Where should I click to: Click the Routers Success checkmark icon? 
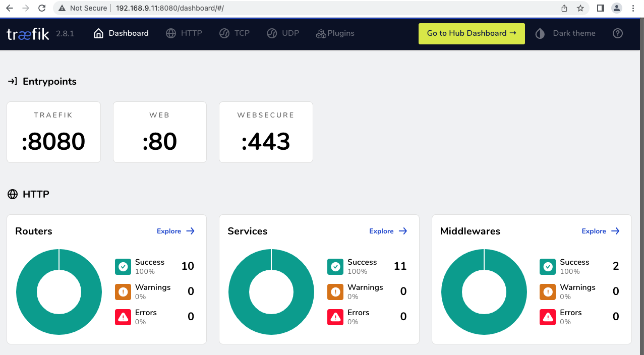coord(123,266)
